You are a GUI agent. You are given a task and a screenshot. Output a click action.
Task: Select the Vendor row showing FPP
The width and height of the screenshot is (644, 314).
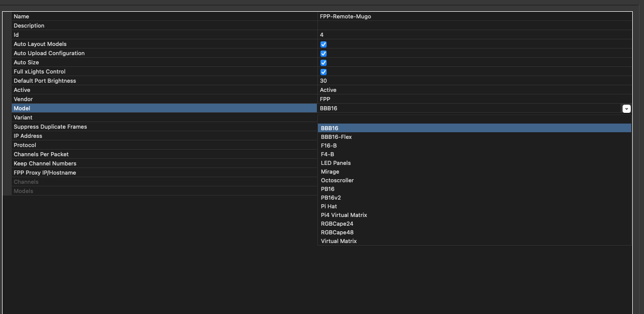click(153, 99)
